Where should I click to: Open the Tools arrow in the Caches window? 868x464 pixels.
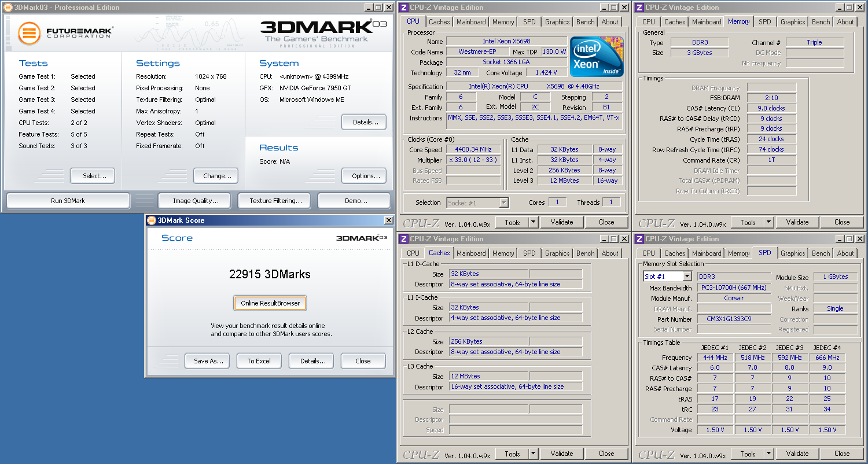click(x=532, y=454)
